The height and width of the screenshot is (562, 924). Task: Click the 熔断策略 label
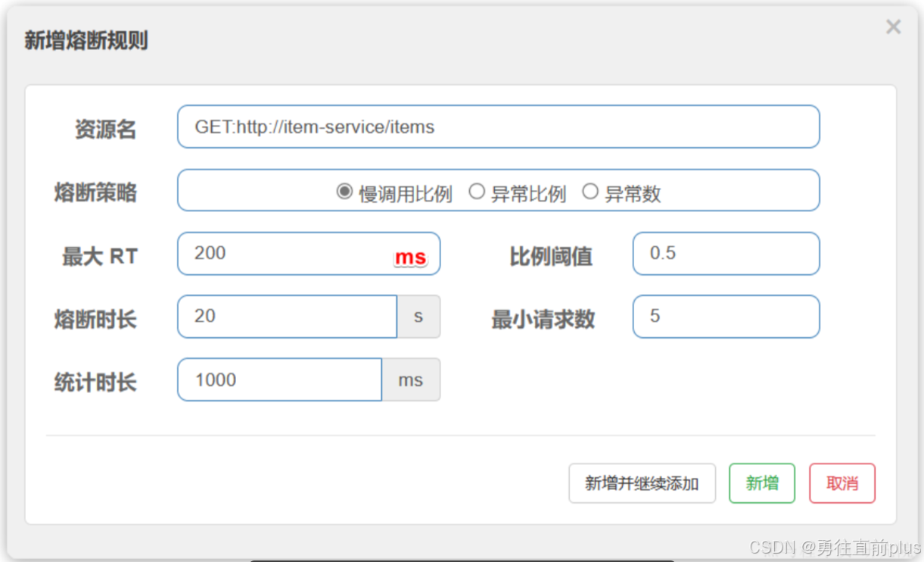(95, 192)
